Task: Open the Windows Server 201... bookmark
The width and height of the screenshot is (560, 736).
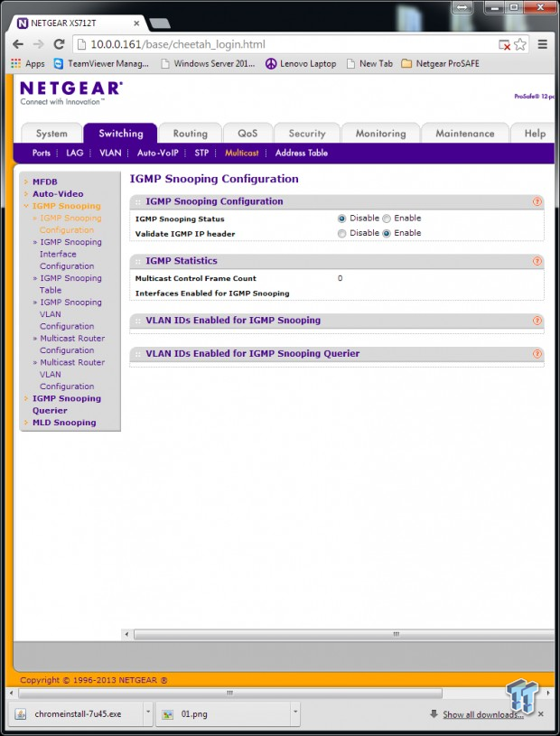Action: pyautogui.click(x=208, y=63)
